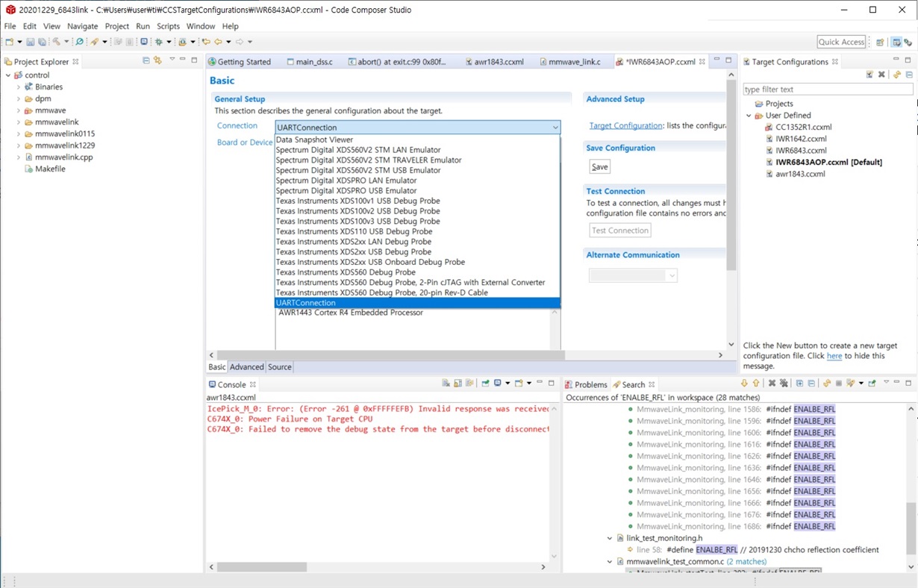Run the search again icon
Viewport: 918px width, 588px height.
(x=827, y=384)
